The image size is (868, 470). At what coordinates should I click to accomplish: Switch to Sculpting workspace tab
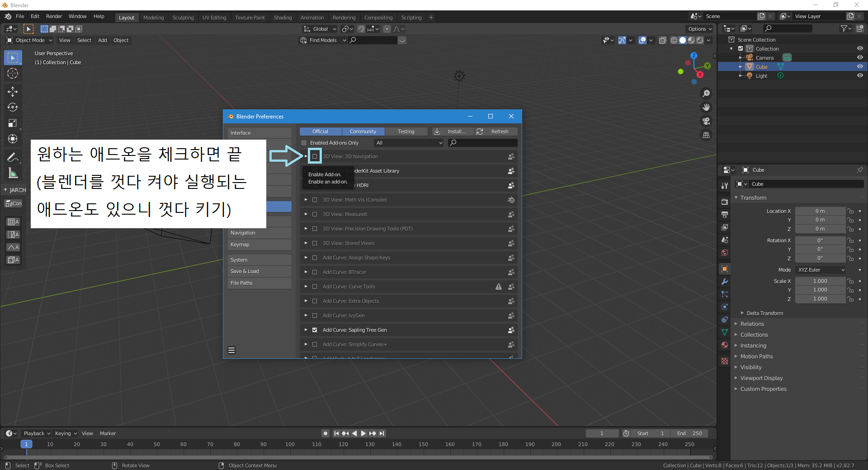pyautogui.click(x=183, y=18)
